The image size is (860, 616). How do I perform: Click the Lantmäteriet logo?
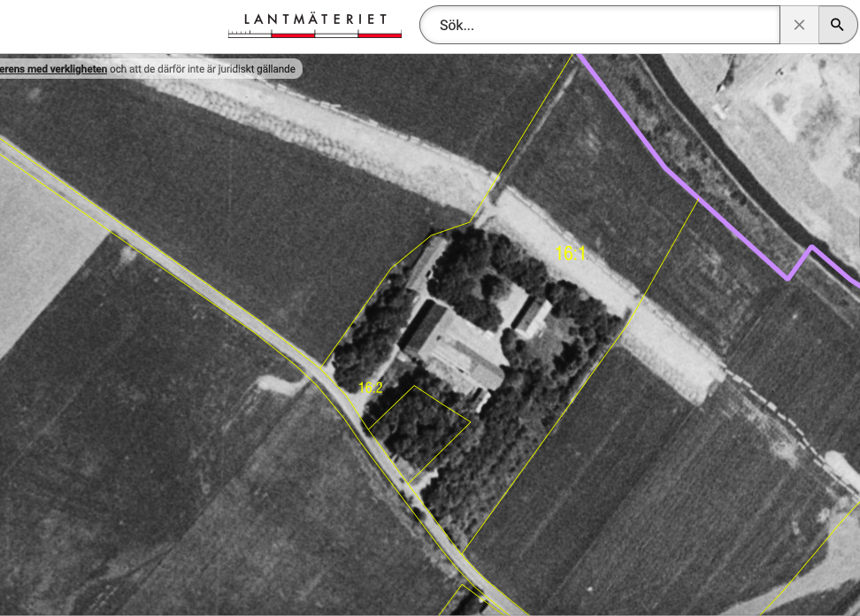tap(315, 24)
